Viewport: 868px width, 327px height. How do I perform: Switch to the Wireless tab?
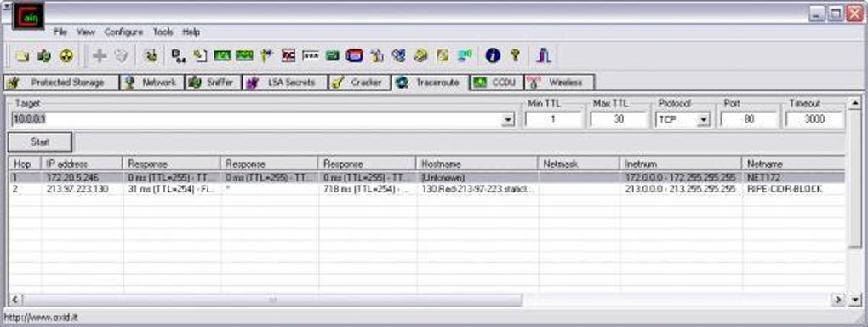click(x=559, y=83)
